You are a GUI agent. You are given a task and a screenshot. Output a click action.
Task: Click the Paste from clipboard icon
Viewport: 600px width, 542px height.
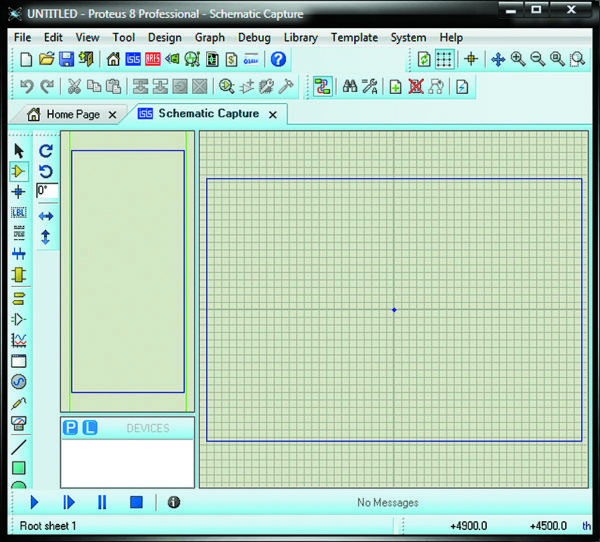pos(114,87)
